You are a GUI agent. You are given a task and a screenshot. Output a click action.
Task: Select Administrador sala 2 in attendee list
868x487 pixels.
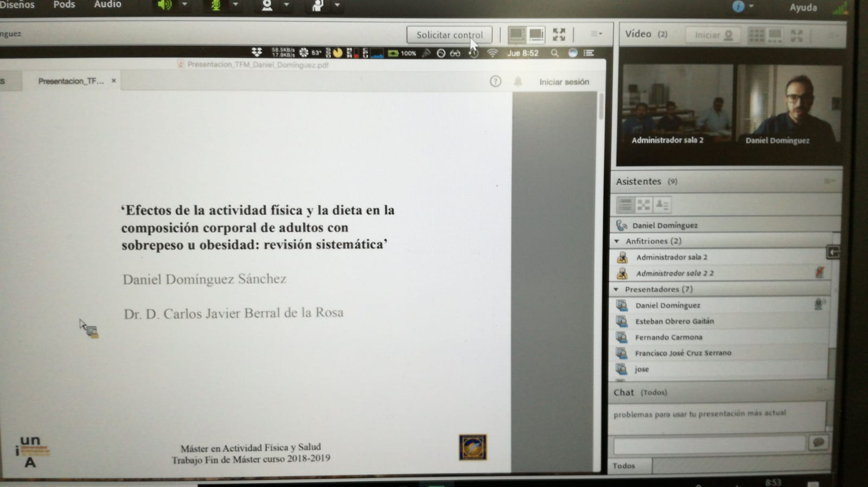tap(720, 257)
